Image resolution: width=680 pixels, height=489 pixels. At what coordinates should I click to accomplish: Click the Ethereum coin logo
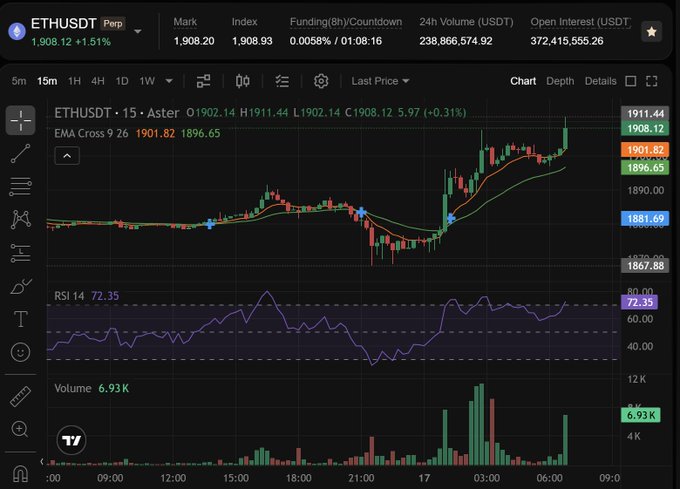(17, 31)
